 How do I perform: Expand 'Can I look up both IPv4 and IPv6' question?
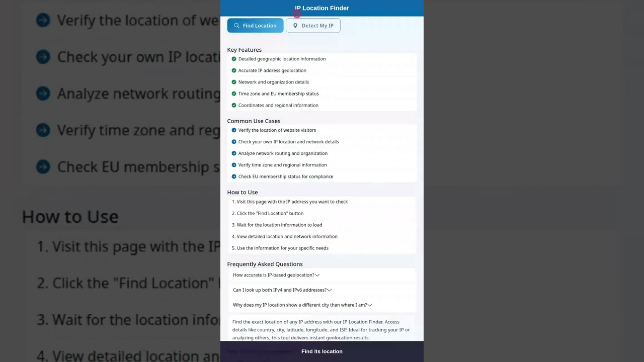tap(322, 290)
